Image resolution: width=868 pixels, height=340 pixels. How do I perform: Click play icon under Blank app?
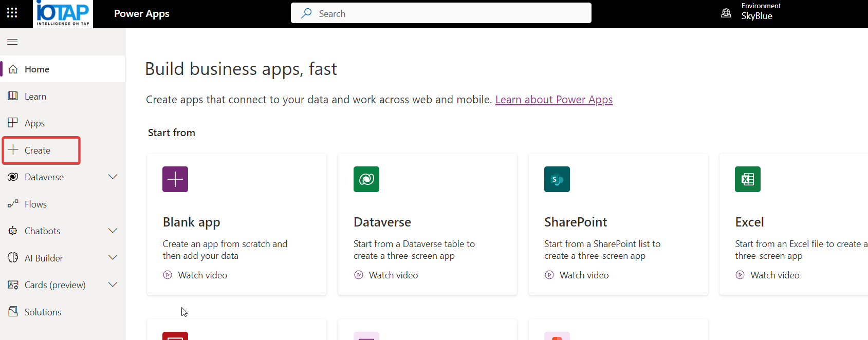click(x=168, y=275)
